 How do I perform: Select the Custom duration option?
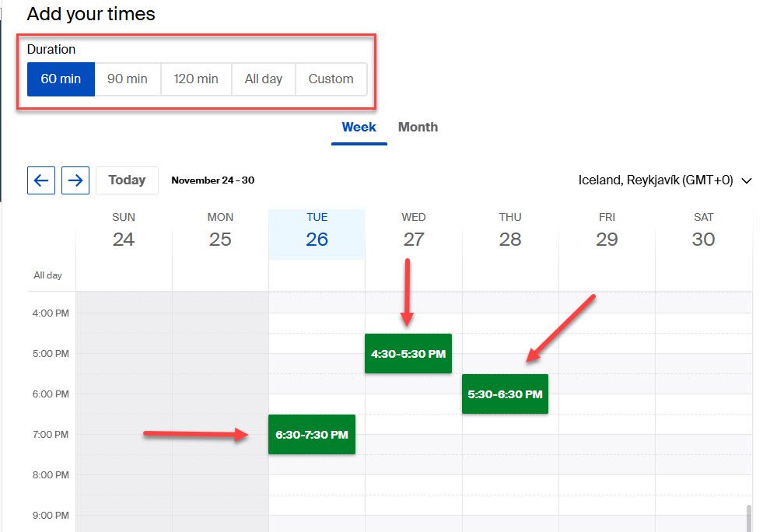coord(331,79)
